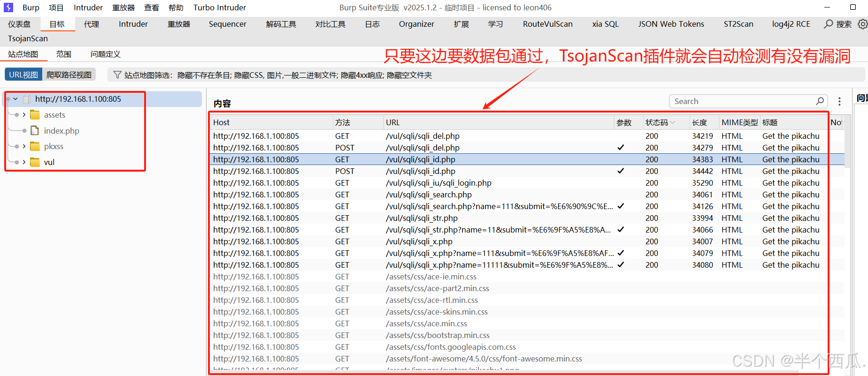Click the assets folder icon

click(35, 115)
